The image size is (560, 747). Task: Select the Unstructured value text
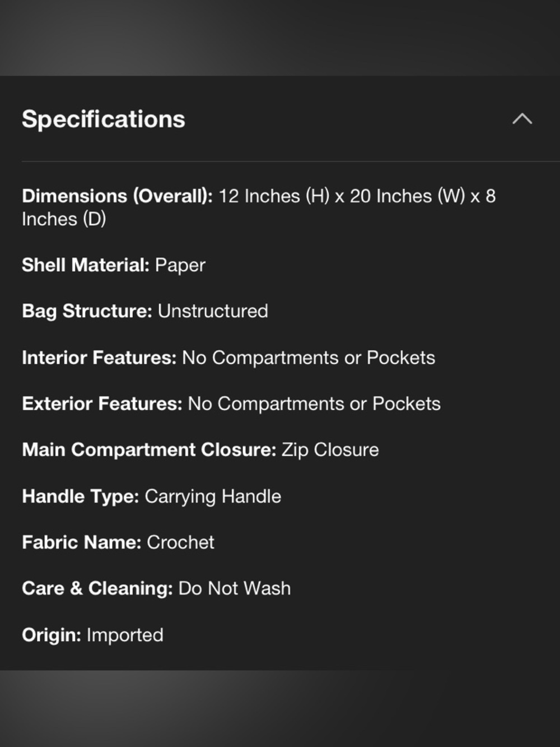(x=213, y=311)
